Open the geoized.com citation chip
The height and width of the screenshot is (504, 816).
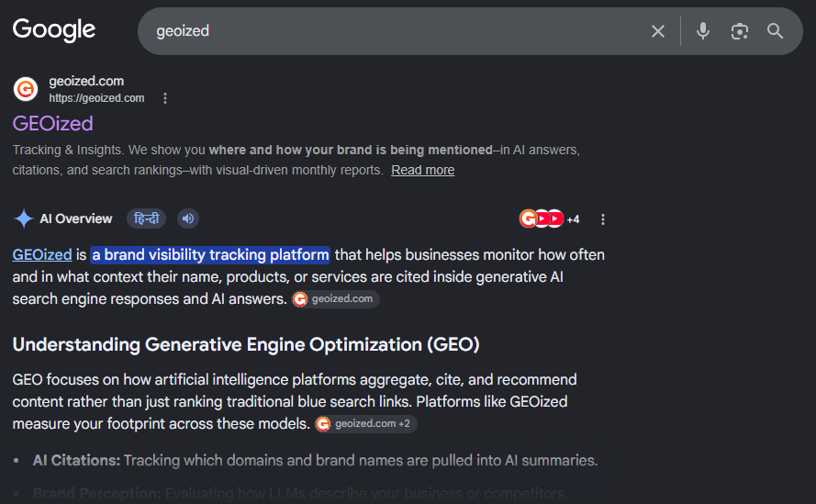tap(335, 299)
